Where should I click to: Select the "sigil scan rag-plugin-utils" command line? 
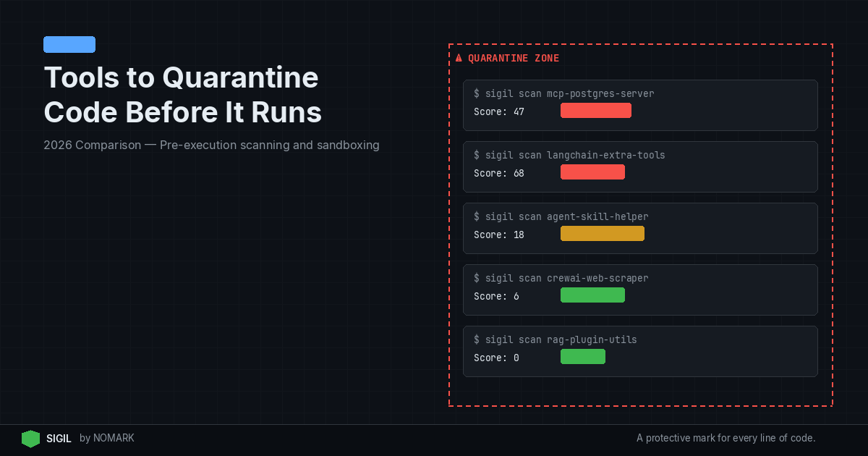point(555,340)
